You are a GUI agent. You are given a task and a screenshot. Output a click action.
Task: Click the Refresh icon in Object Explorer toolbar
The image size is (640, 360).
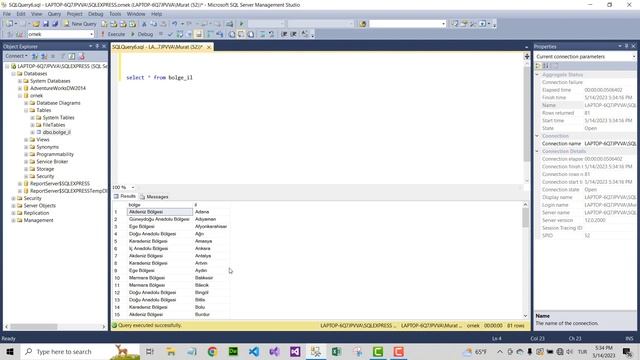pyautogui.click(x=72, y=56)
